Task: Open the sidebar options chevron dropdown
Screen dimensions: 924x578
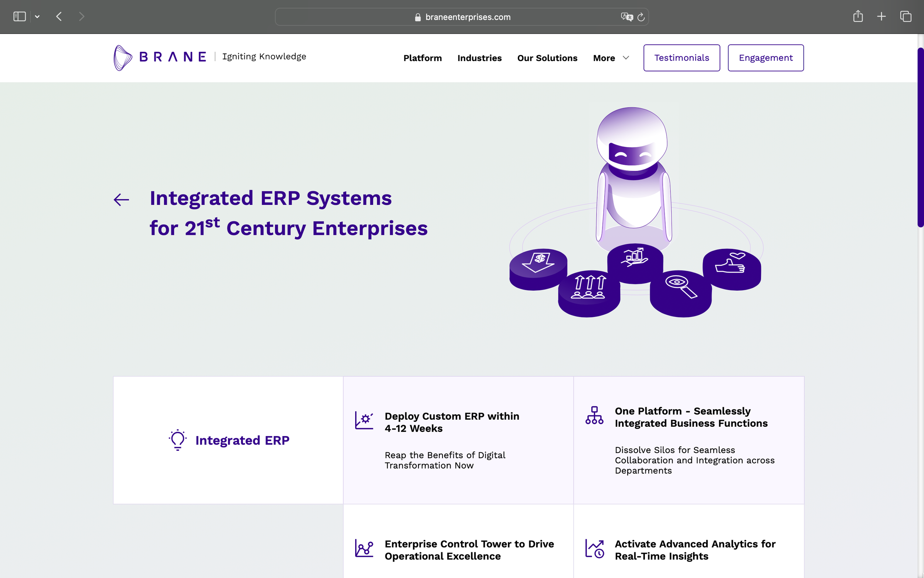Action: click(37, 16)
